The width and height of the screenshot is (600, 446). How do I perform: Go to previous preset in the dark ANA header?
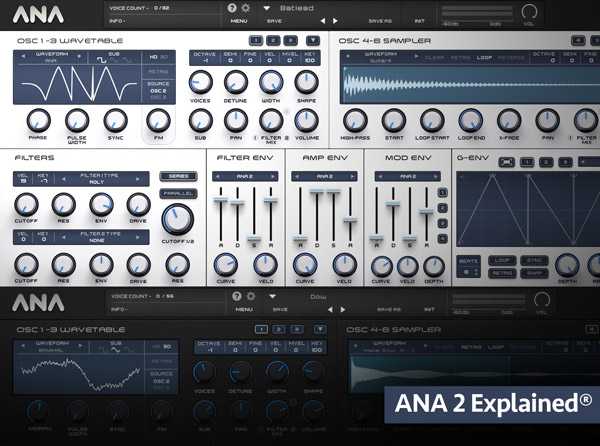click(x=330, y=309)
